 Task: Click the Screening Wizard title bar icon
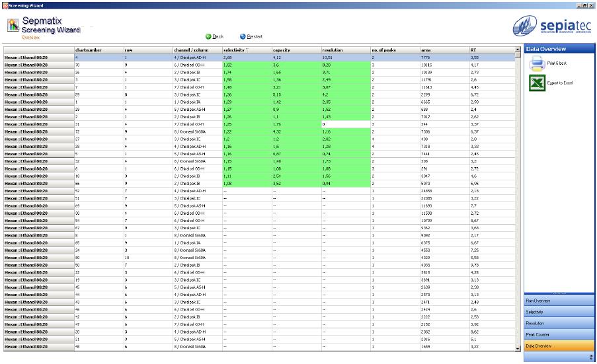[4, 5]
